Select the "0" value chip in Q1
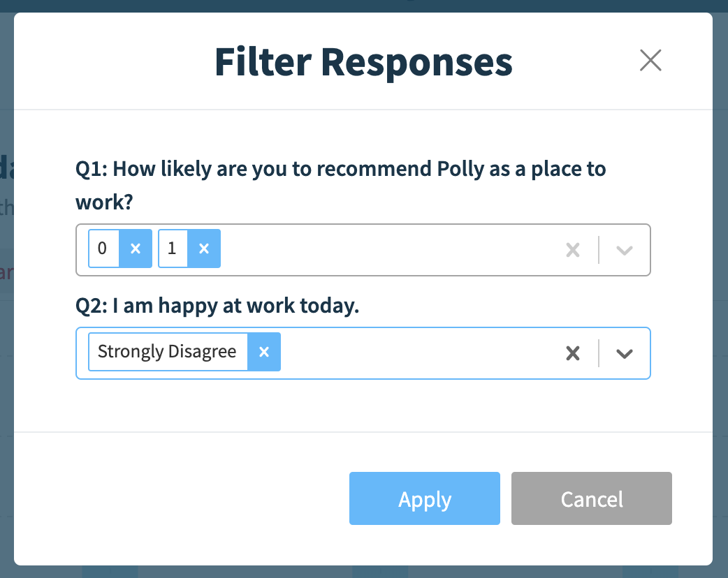 point(103,248)
